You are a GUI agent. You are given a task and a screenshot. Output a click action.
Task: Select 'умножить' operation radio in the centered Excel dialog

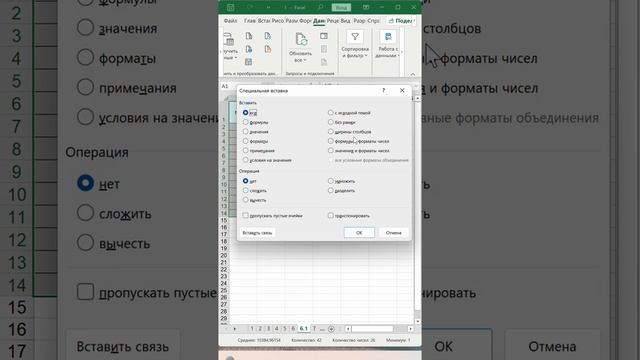click(331, 181)
